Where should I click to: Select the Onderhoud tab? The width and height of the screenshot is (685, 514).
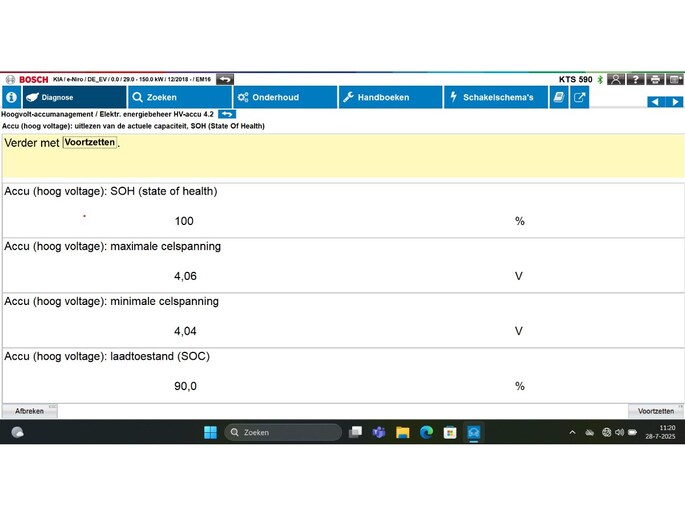click(x=285, y=97)
